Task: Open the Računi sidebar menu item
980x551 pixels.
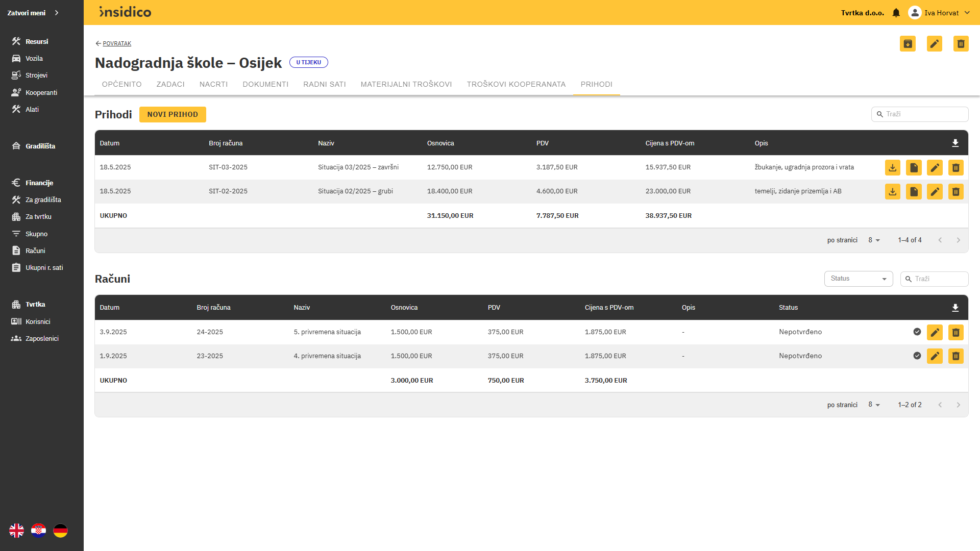Action: (x=35, y=251)
